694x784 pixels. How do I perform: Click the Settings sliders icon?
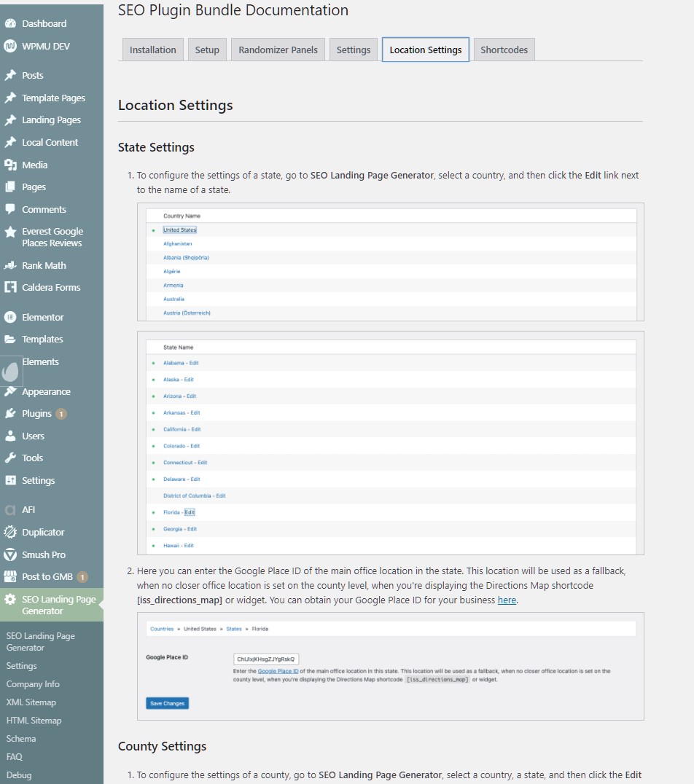pos(10,480)
